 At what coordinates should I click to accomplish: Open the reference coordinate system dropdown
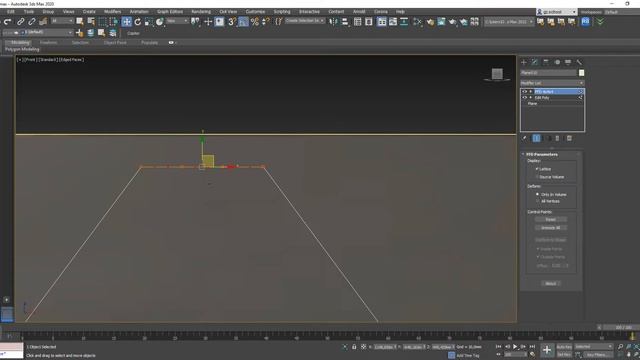pos(178,21)
